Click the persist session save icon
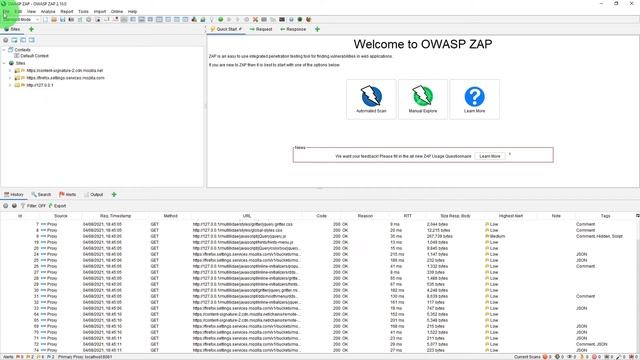 (62, 20)
